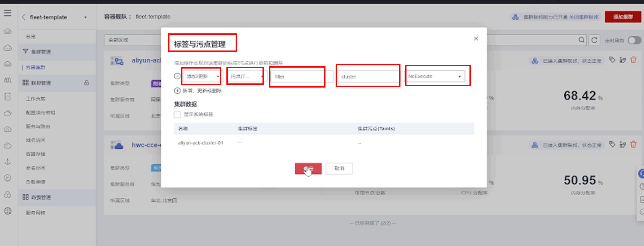This screenshot has height=246, width=644.
Task: Toggle the 定时刷新 auto-refresh switch
Action: [x=635, y=40]
